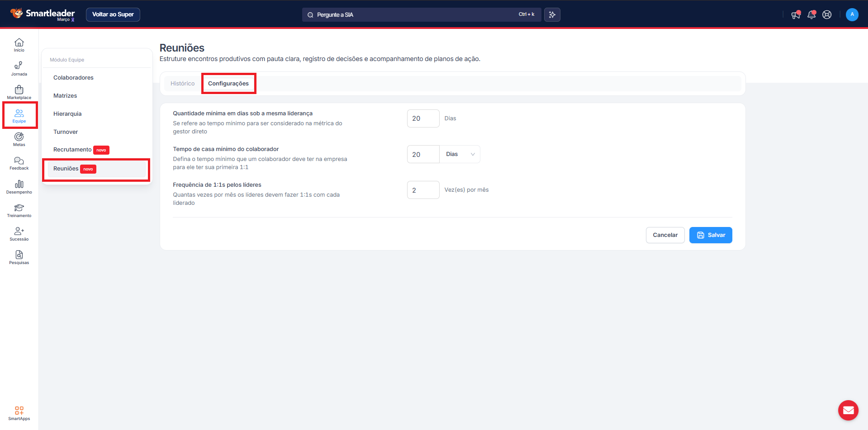Screen dimensions: 868x430
Task: Open Recrutamento in the Equipe module menu
Action: coord(72,150)
